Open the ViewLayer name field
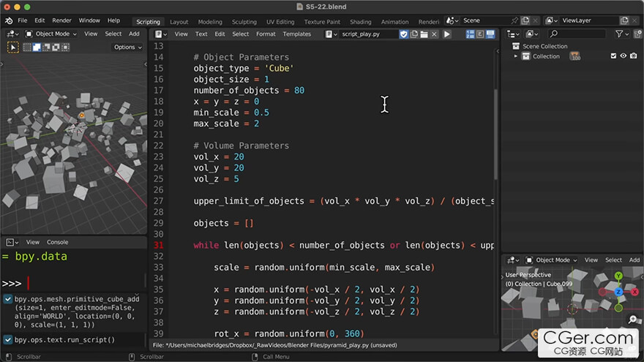644x362 pixels. 588,20
